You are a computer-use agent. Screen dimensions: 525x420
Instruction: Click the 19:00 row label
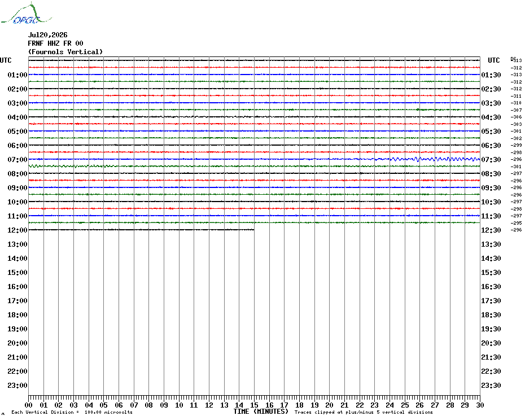[17, 329]
